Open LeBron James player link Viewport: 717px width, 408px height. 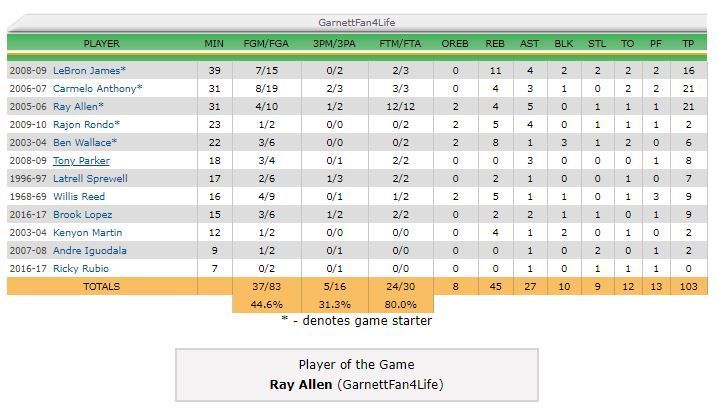click(87, 70)
